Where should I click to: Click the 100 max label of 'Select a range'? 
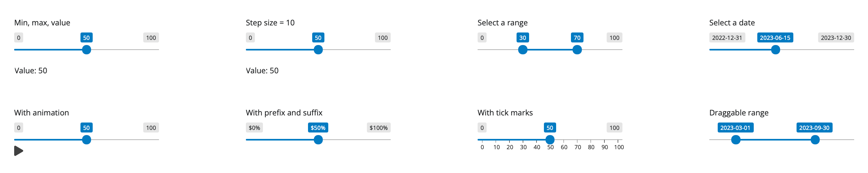pos(614,38)
